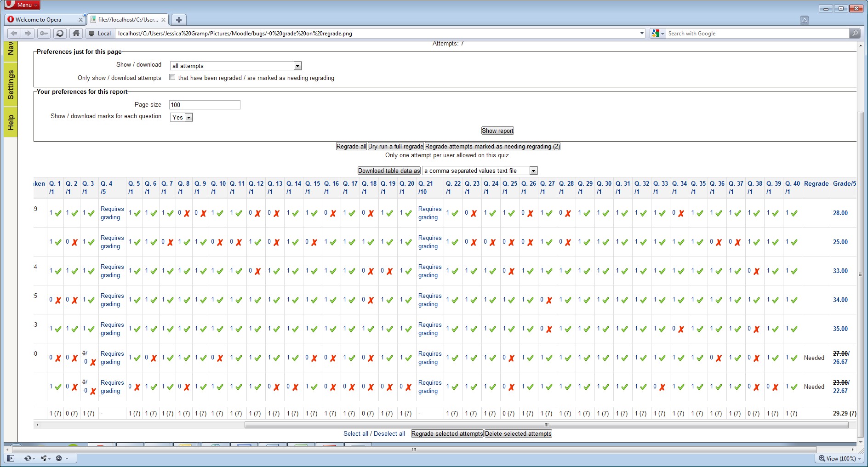
Task: Open a new tab with the plus button
Action: [179, 19]
